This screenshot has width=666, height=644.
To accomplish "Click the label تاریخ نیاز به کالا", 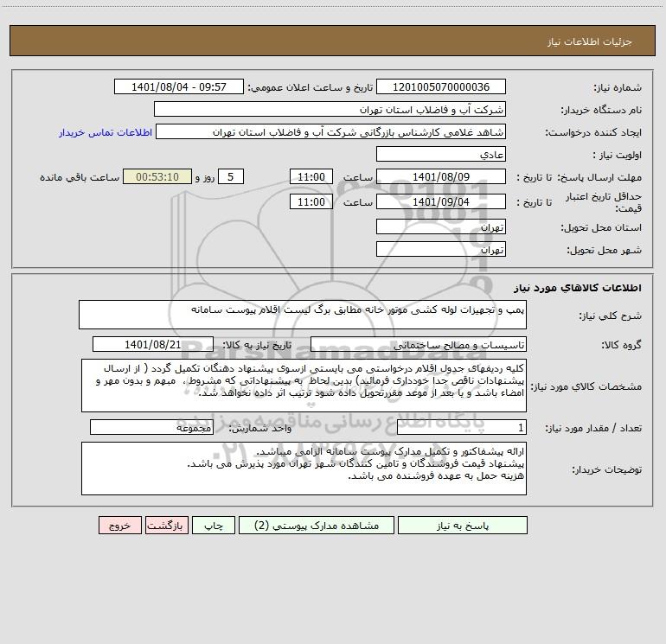I will pos(257,345).
